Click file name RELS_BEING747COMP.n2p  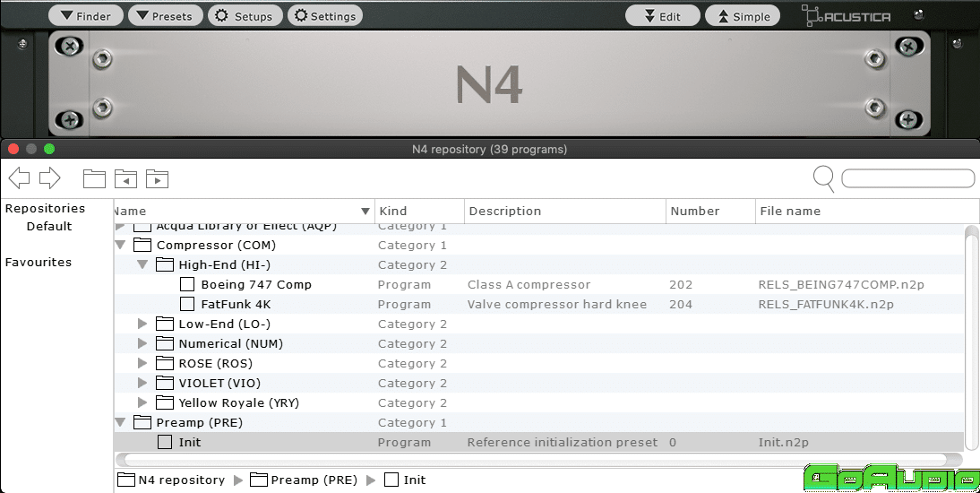coord(841,285)
